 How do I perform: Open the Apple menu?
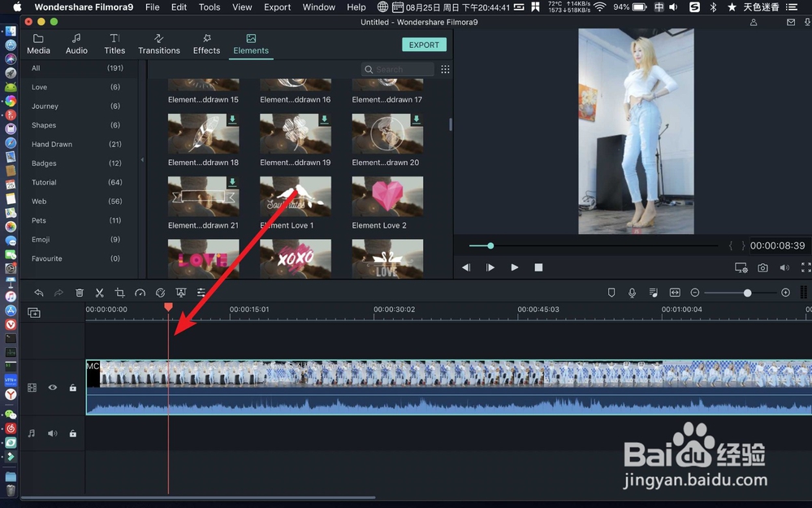(x=17, y=7)
